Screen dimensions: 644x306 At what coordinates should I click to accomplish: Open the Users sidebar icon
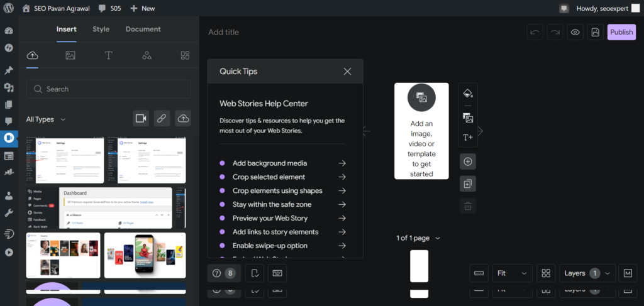(x=9, y=195)
